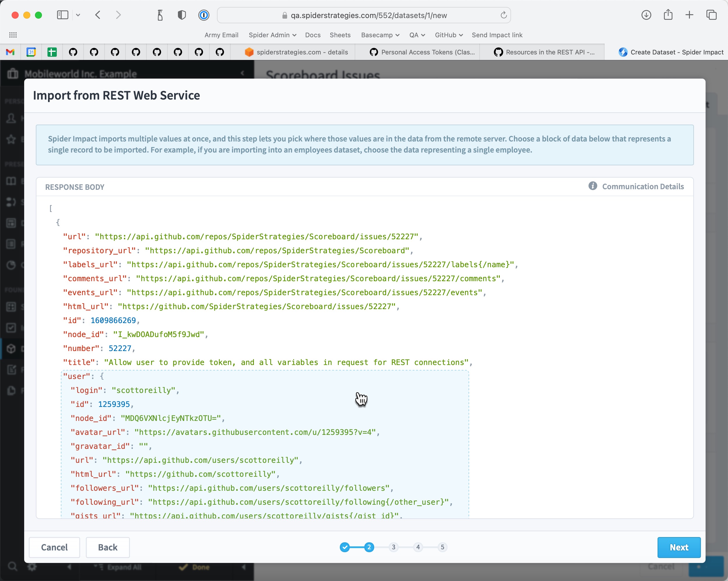Reload the page with the refresh icon

coord(503,15)
